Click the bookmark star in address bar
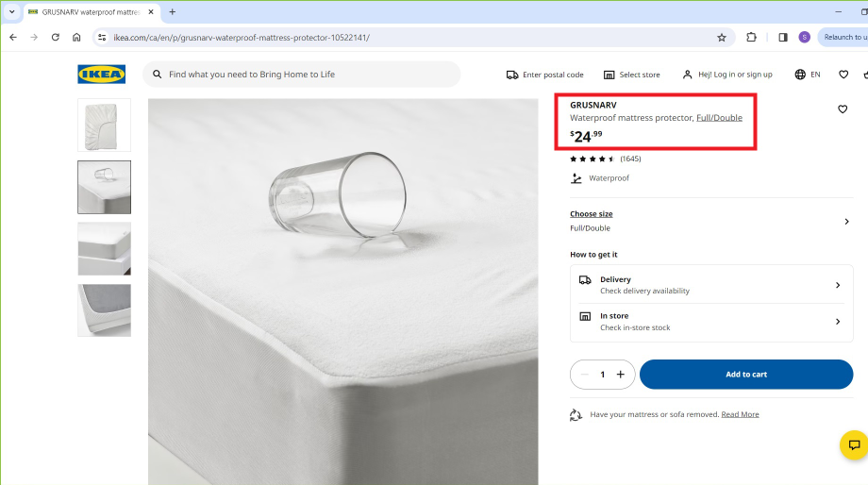Viewport: 868px width, 485px height. [722, 38]
